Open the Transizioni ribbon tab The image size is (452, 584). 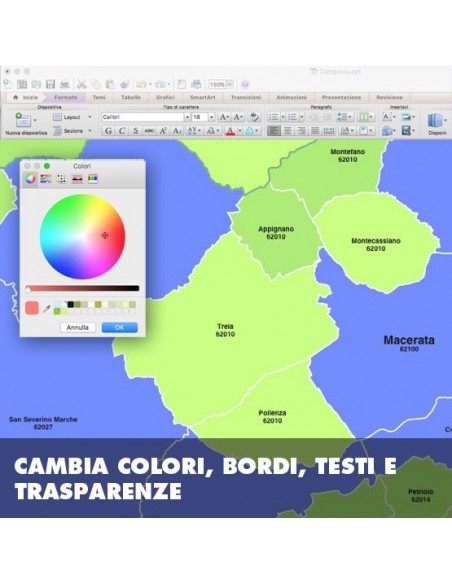(246, 98)
